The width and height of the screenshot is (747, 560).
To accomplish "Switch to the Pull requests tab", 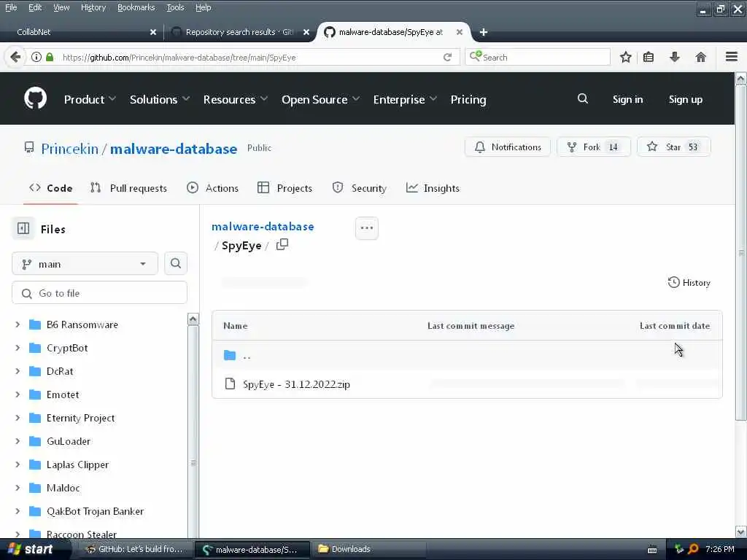I will click(x=128, y=188).
